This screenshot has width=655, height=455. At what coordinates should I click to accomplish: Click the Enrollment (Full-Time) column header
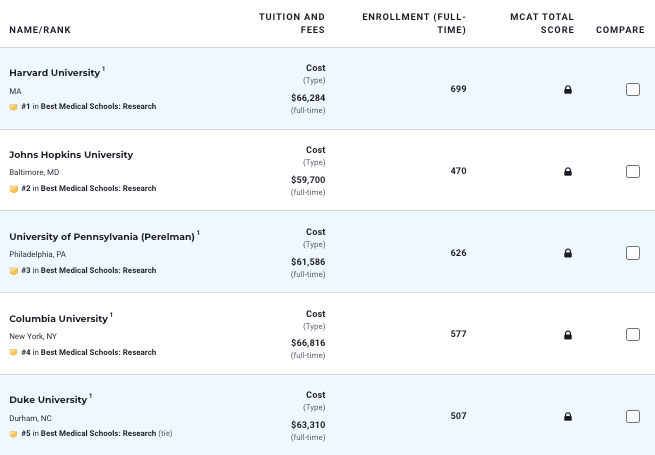click(x=414, y=23)
